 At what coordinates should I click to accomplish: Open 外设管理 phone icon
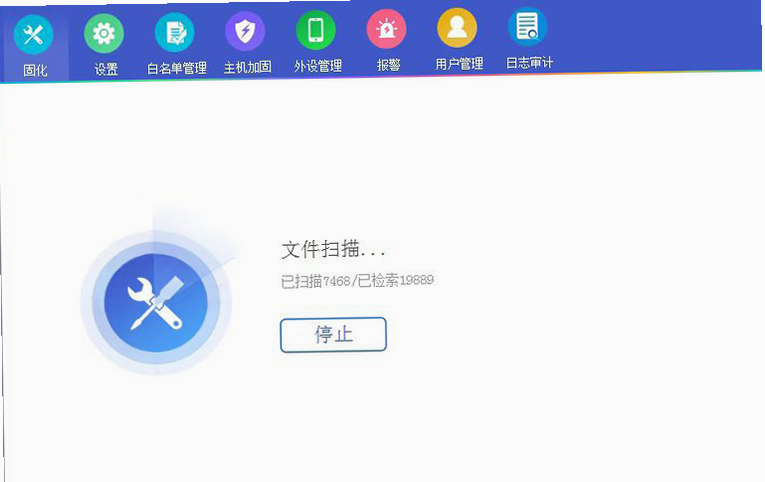[x=316, y=30]
